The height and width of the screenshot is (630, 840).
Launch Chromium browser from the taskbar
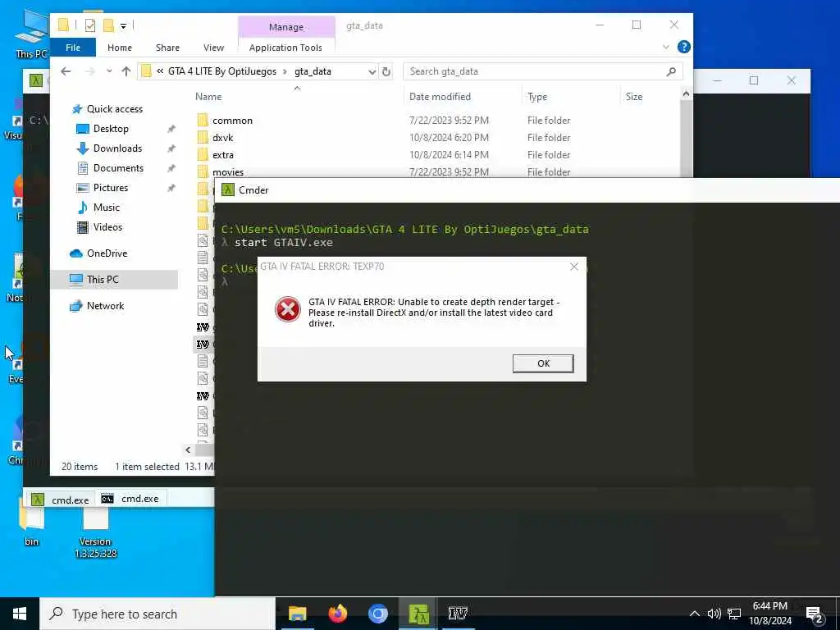(377, 614)
